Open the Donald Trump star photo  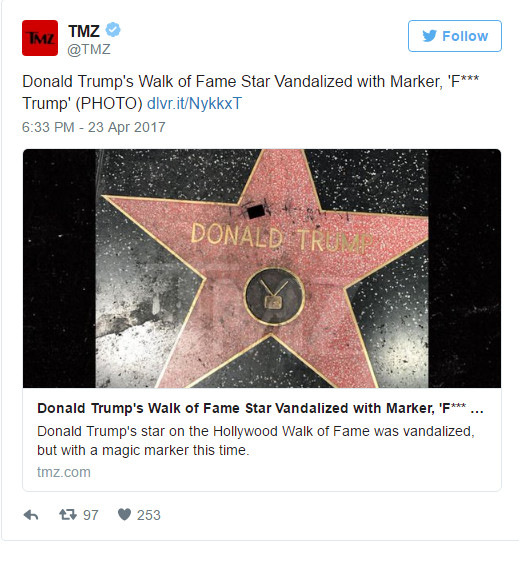click(x=262, y=268)
